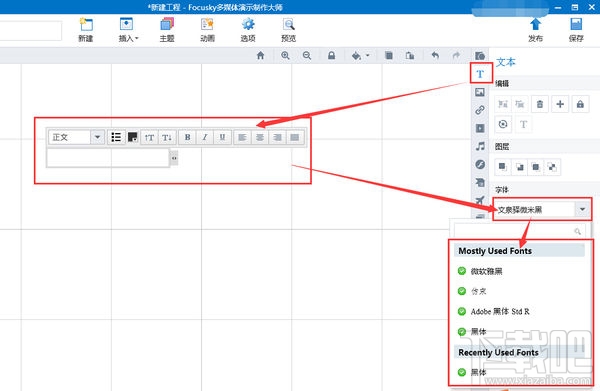
Task: Open the 字体 font dropdown arrow
Action: click(x=582, y=209)
